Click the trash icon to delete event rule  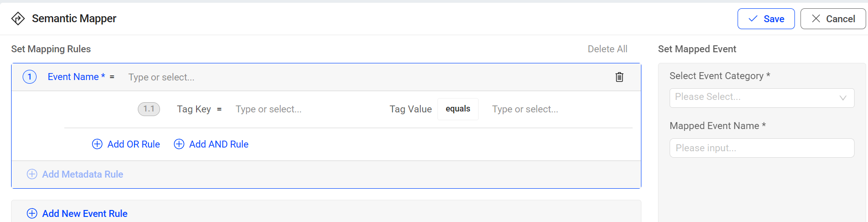point(619,77)
